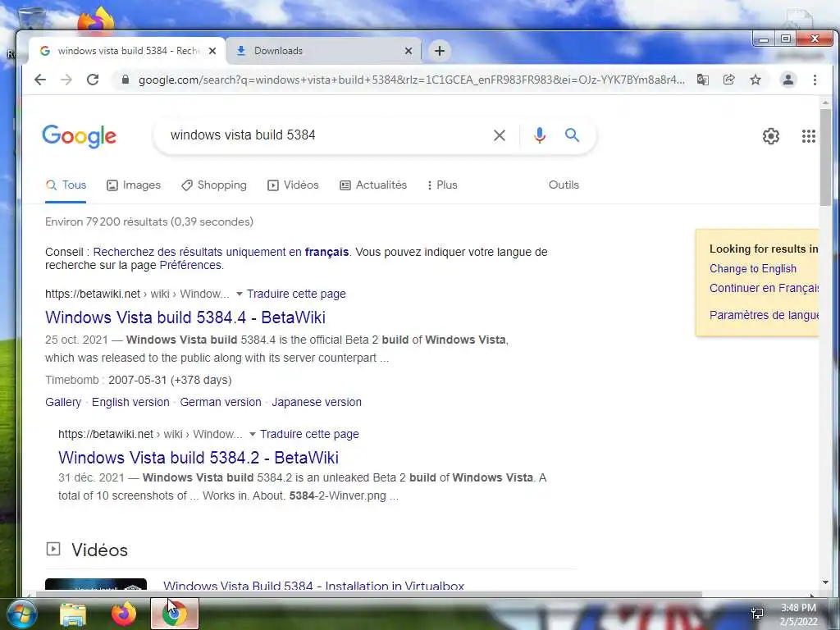840x630 pixels.
Task: Open Windows Vista build 5384.4 - BetaWiki result
Action: pos(185,317)
